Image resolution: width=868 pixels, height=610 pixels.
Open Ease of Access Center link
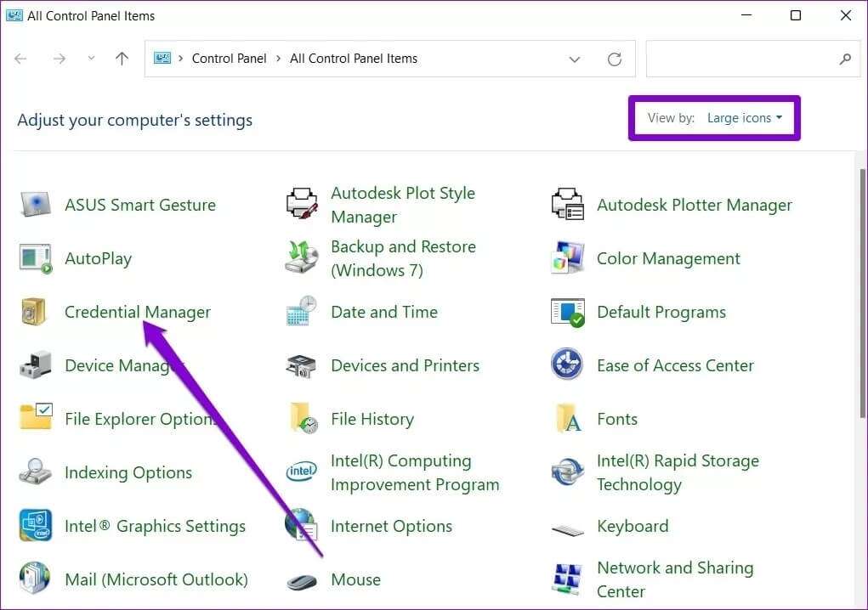(x=675, y=365)
